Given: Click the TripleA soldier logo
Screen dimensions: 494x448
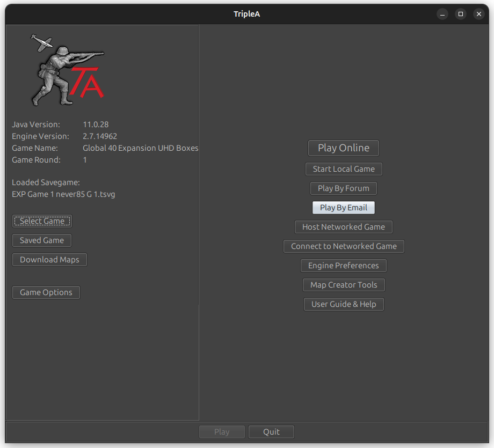Looking at the screenshot, I should [x=68, y=69].
